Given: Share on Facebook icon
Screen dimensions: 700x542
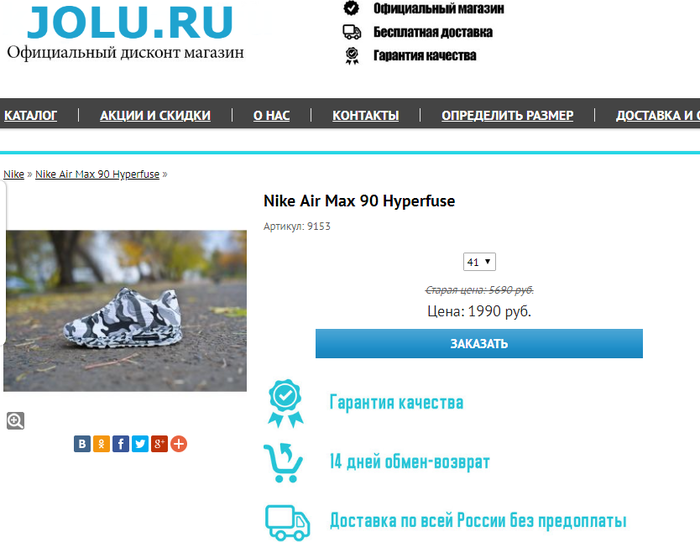Looking at the screenshot, I should 121,444.
